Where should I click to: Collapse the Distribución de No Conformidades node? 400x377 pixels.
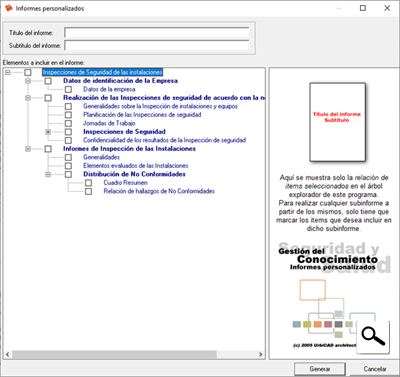pos(48,174)
